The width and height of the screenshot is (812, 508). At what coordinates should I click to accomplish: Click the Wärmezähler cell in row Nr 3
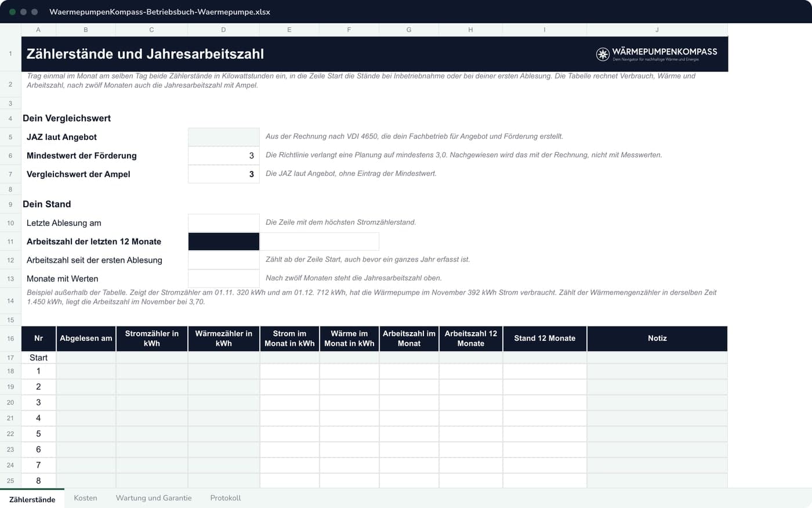pos(224,402)
